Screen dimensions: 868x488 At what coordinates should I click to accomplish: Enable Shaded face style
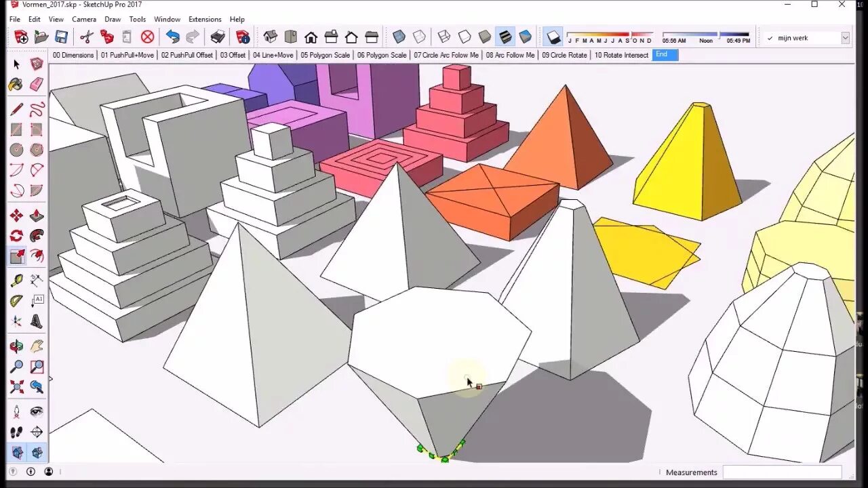[x=485, y=37]
